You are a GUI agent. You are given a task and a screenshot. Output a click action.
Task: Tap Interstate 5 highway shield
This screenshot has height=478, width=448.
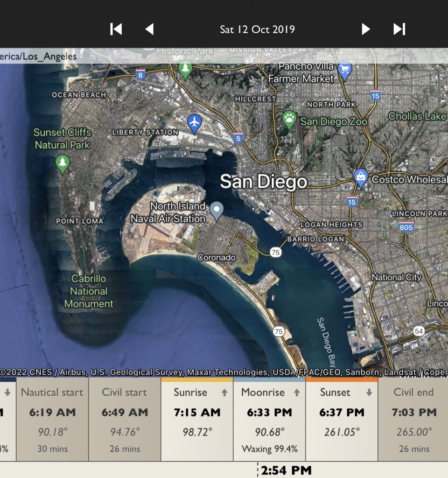tap(238, 138)
